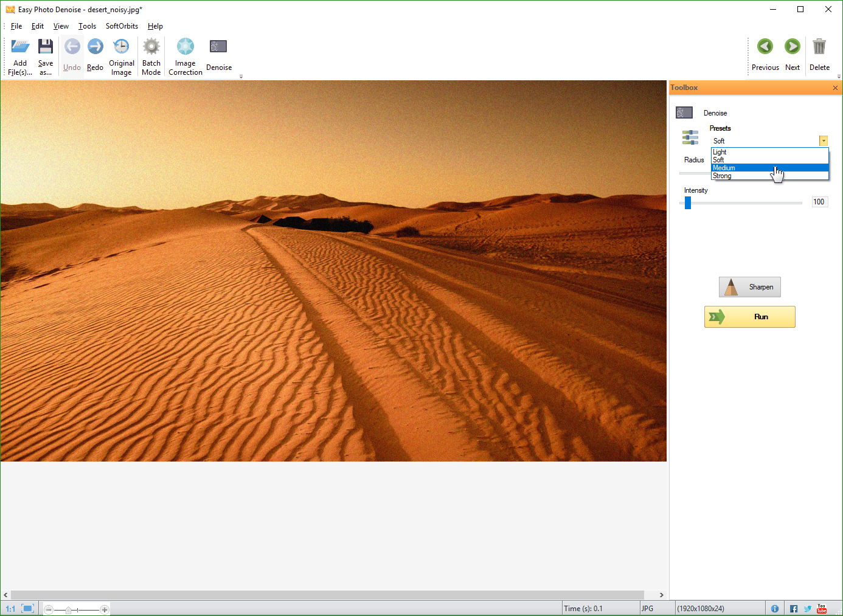Open the Tools menu
Image resolution: width=843 pixels, height=616 pixels.
(x=87, y=26)
